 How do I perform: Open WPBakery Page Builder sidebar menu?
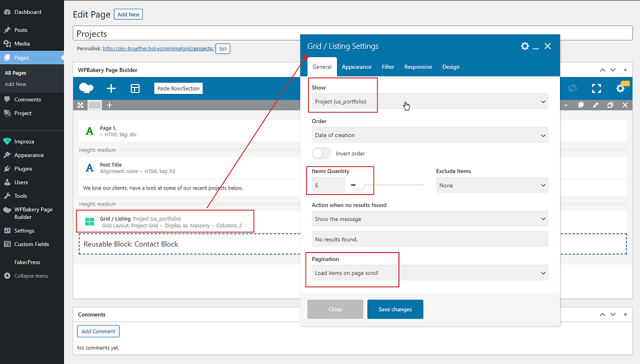pyautogui.click(x=32, y=213)
